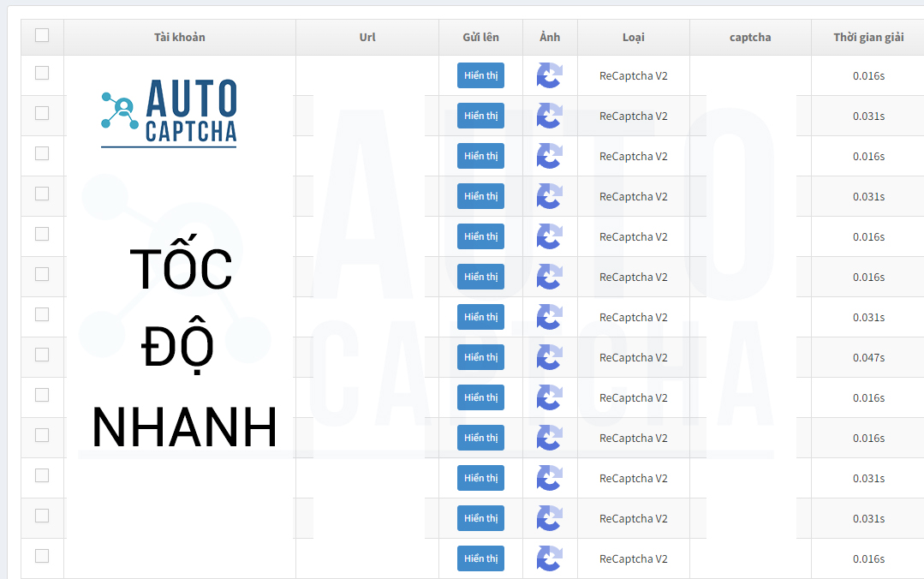Open the reCAPTCHA image icon in first row

coord(550,75)
